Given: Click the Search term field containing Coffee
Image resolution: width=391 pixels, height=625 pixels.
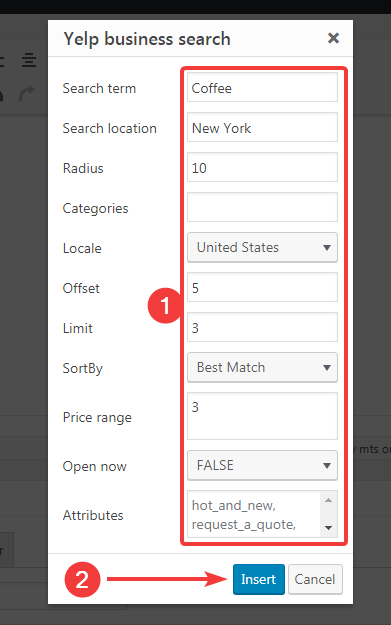Looking at the screenshot, I should 262,88.
